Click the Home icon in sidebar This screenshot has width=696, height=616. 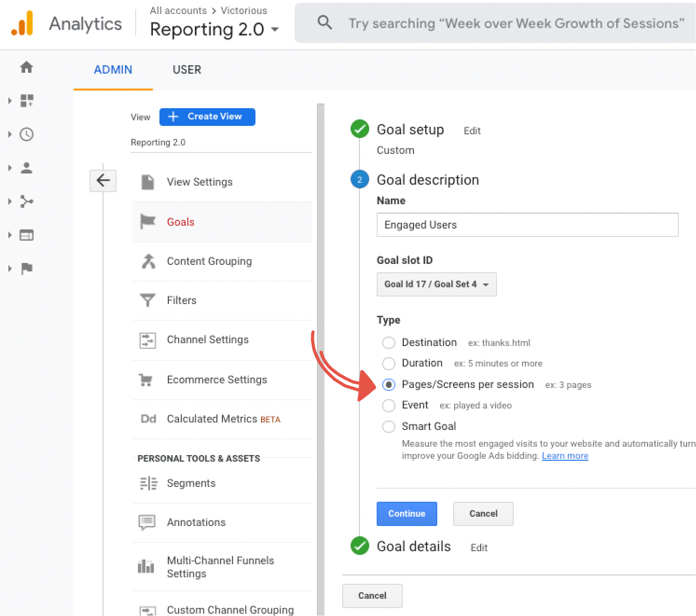tap(27, 68)
